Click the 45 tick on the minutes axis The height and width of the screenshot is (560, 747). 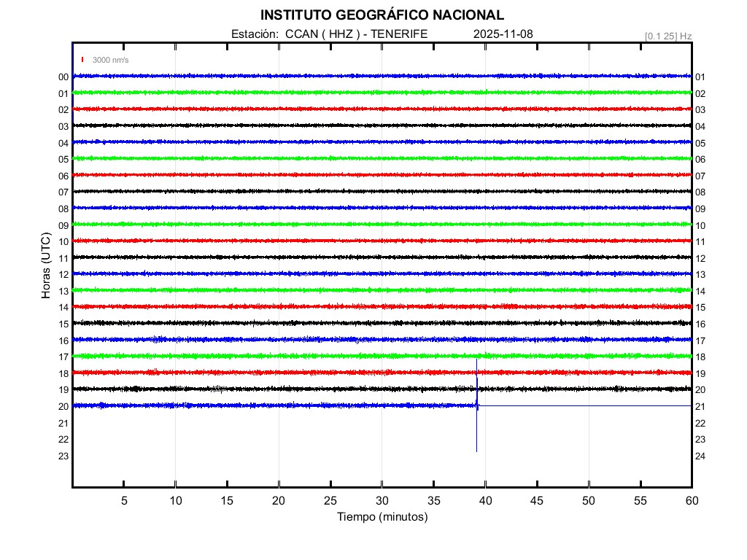coord(537,501)
